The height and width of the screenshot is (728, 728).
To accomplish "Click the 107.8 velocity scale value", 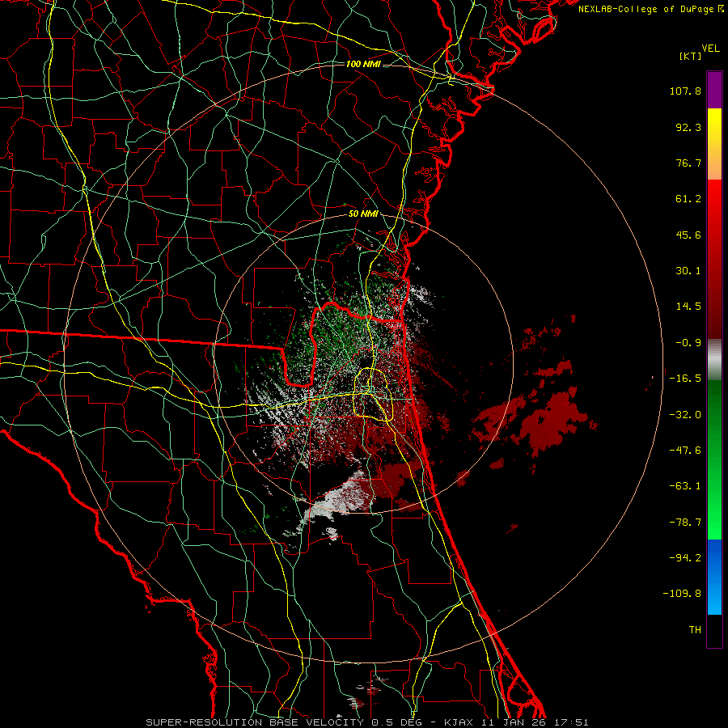I will coord(685,91).
